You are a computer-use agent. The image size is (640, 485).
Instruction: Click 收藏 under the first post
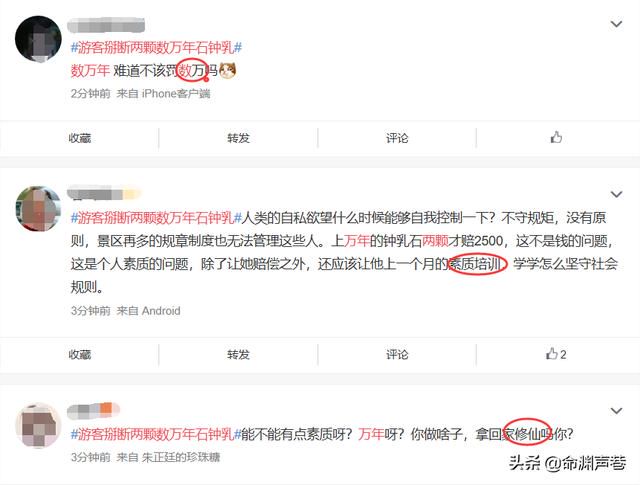click(80, 138)
